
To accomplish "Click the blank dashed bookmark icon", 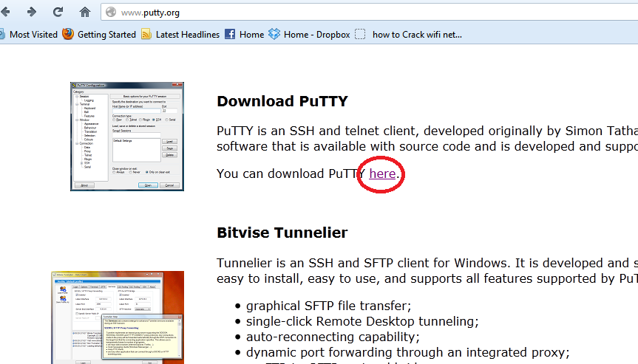I will click(x=360, y=34).
